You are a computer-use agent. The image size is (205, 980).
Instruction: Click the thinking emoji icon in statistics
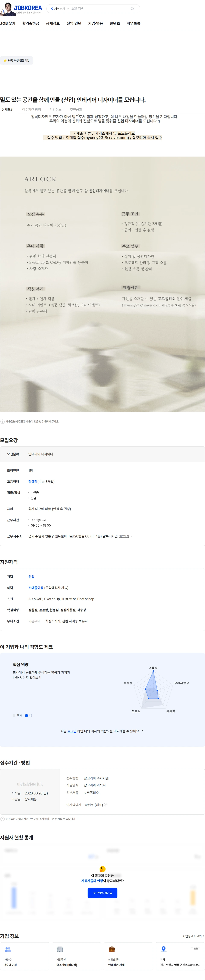pyautogui.click(x=102, y=869)
